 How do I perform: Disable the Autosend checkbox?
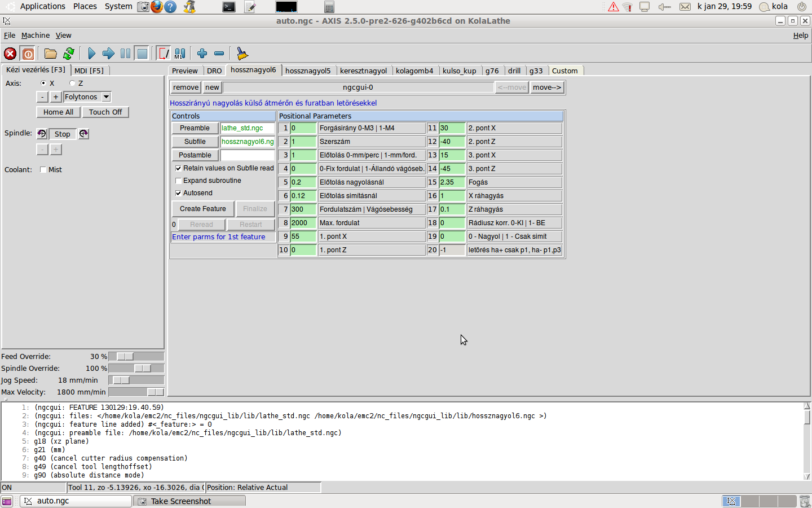179,193
